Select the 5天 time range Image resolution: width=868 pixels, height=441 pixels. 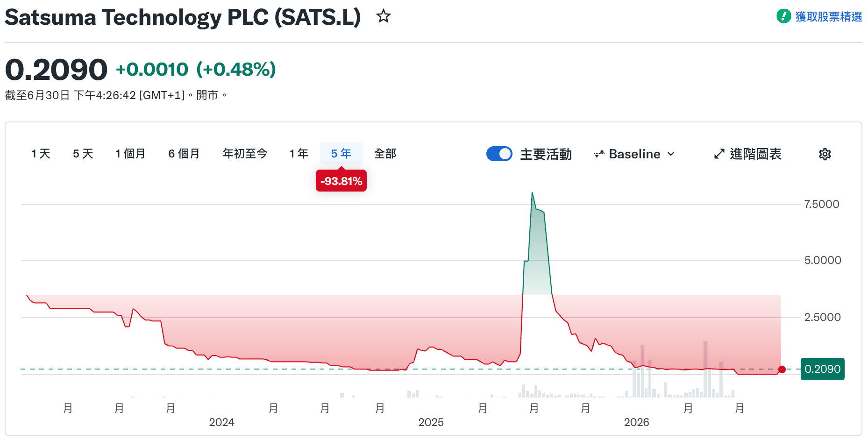pos(83,154)
